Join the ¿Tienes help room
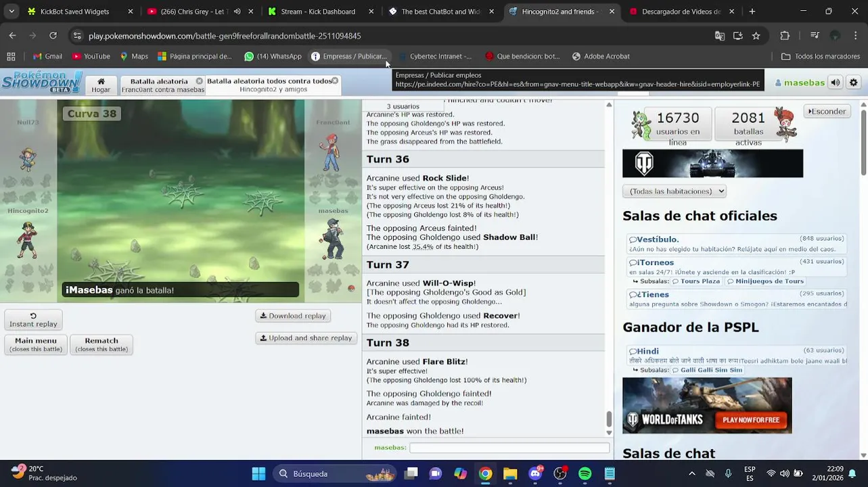The image size is (868, 487). 737,299
